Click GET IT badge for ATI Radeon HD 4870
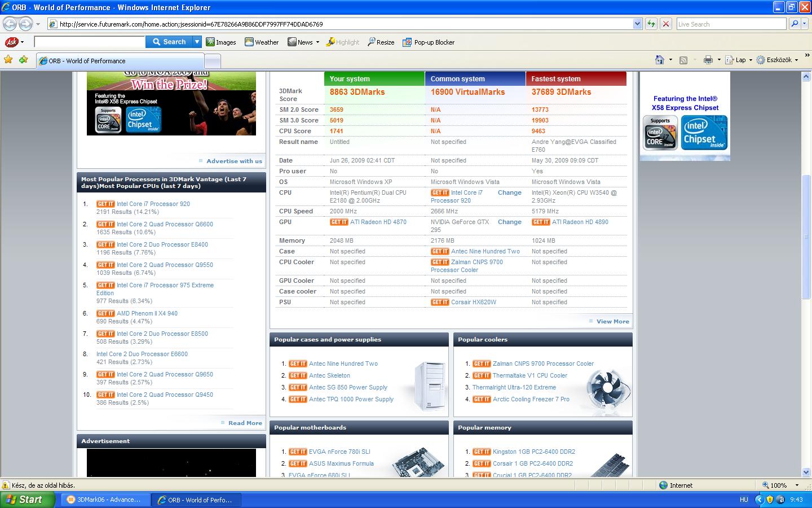Viewport: 812px width, 508px height. (x=339, y=222)
